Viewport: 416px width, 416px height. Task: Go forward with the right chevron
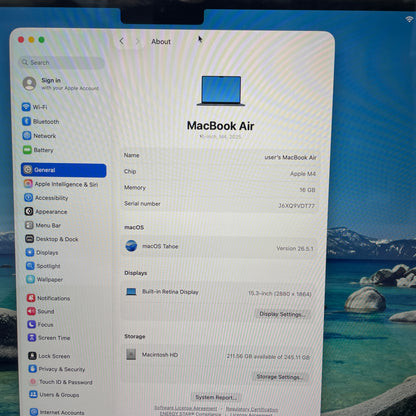(x=138, y=42)
